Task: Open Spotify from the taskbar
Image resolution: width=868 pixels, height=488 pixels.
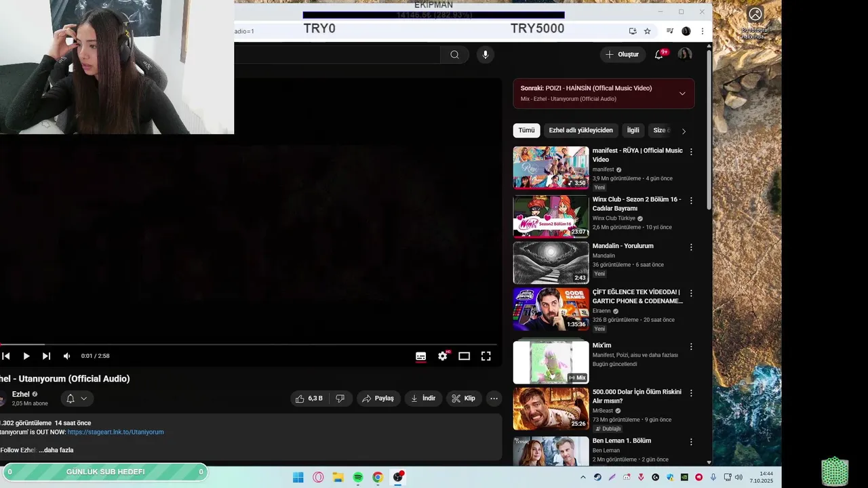Action: pyautogui.click(x=358, y=477)
